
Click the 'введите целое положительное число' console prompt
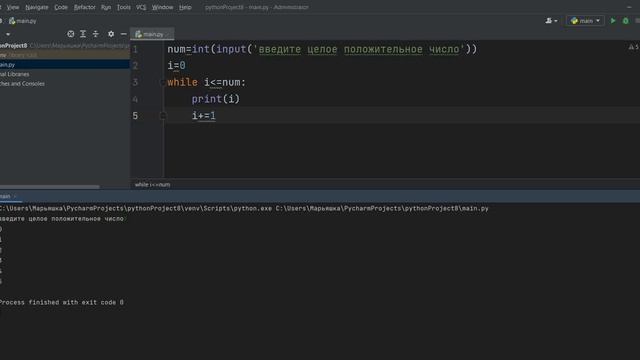(62, 219)
